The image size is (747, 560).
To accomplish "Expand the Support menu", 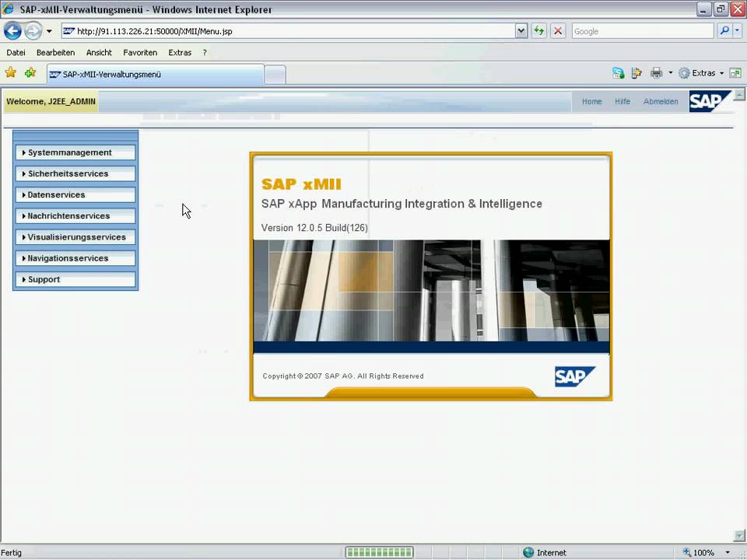I will point(75,279).
